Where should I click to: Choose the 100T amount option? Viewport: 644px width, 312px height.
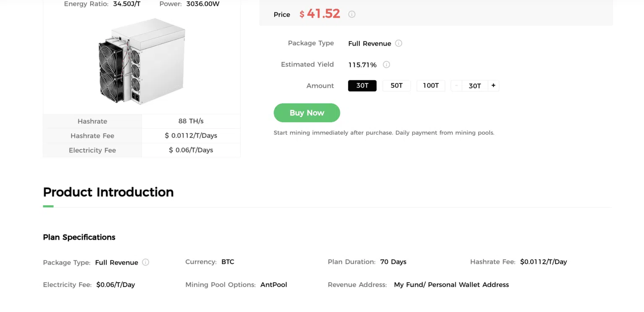pyautogui.click(x=431, y=85)
